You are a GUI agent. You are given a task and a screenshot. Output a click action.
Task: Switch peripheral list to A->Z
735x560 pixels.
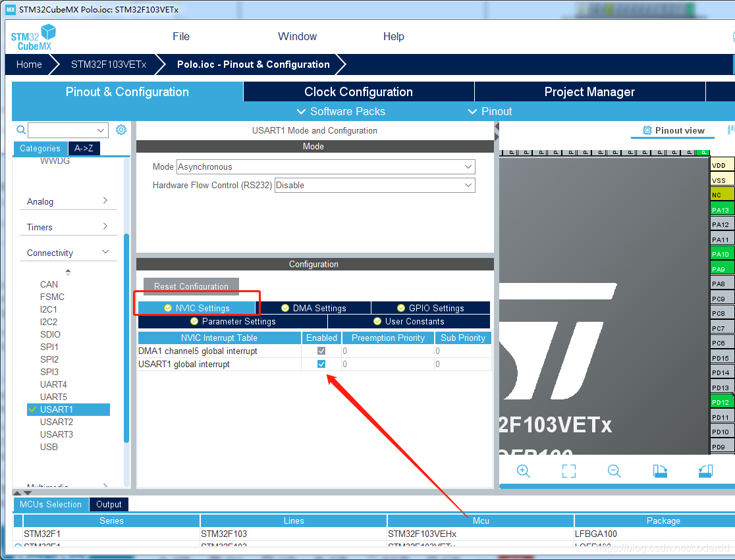click(84, 149)
